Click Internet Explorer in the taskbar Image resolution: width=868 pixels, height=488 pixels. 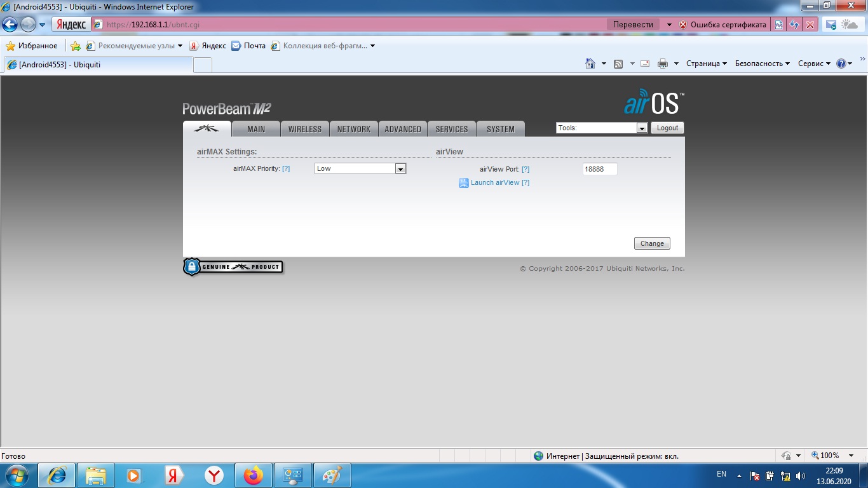57,475
